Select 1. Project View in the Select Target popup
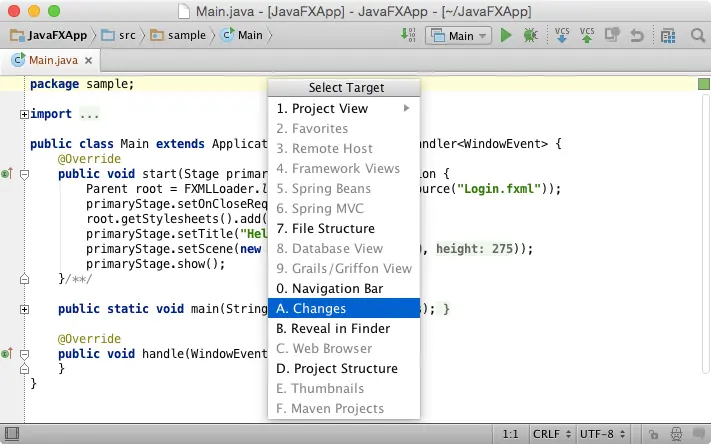711x444 pixels. (344, 108)
